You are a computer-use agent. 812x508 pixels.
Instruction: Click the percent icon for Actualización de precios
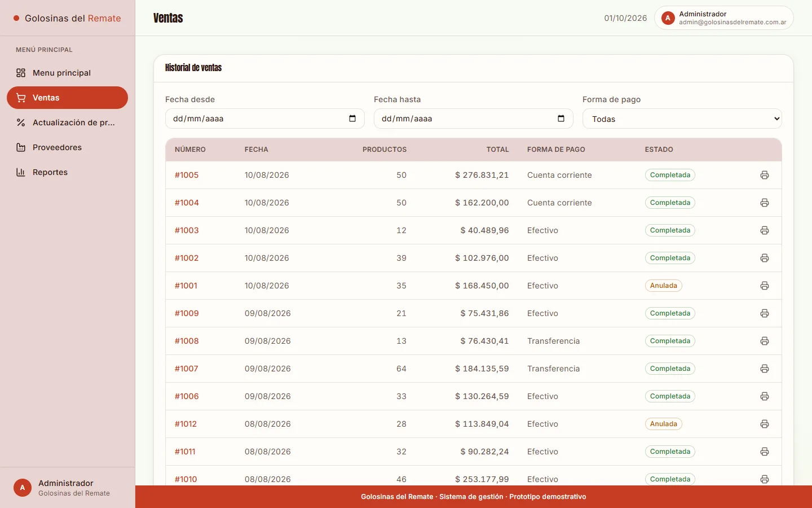pos(21,122)
